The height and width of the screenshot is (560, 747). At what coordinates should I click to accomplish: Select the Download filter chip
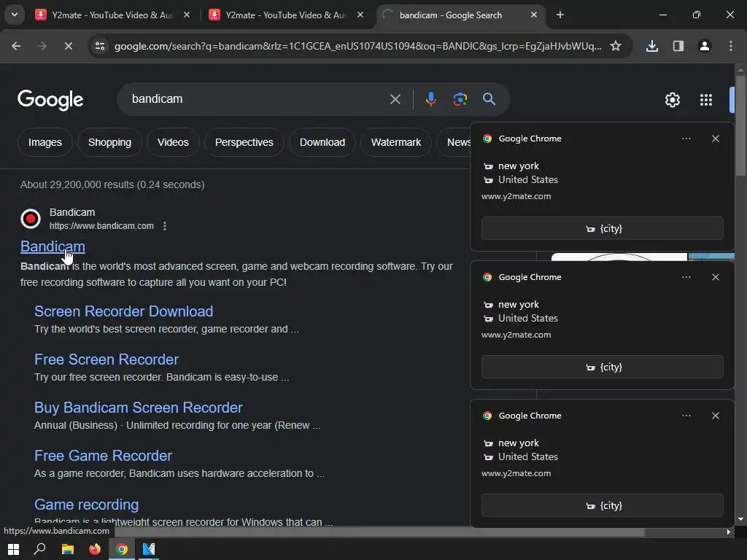pyautogui.click(x=322, y=142)
